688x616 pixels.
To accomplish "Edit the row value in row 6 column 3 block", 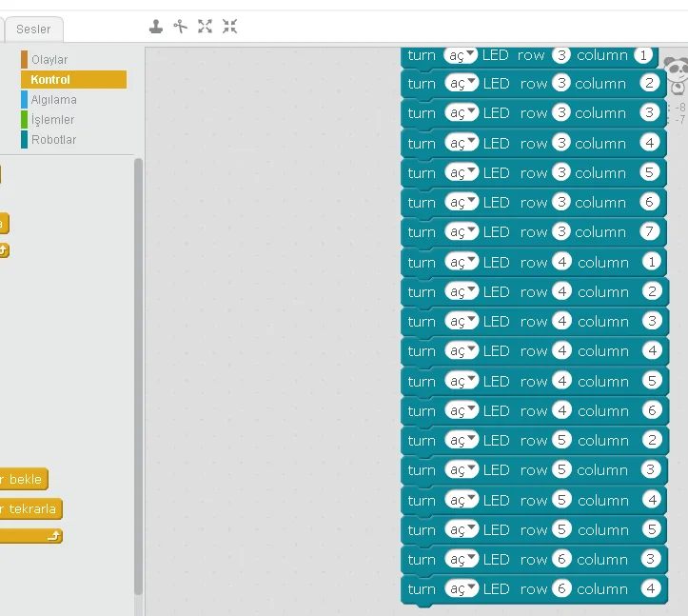I will 561,559.
